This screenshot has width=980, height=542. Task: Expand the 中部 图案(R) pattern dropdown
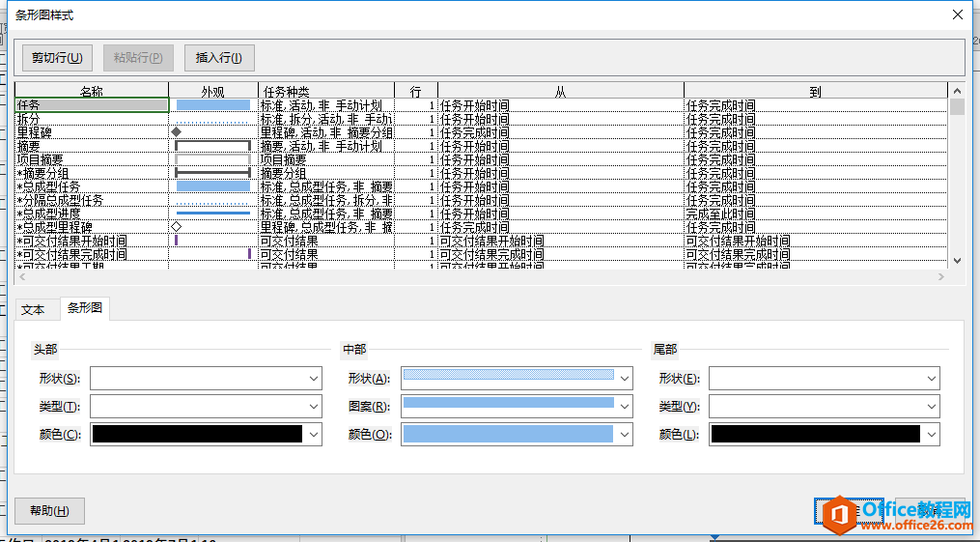click(517, 407)
